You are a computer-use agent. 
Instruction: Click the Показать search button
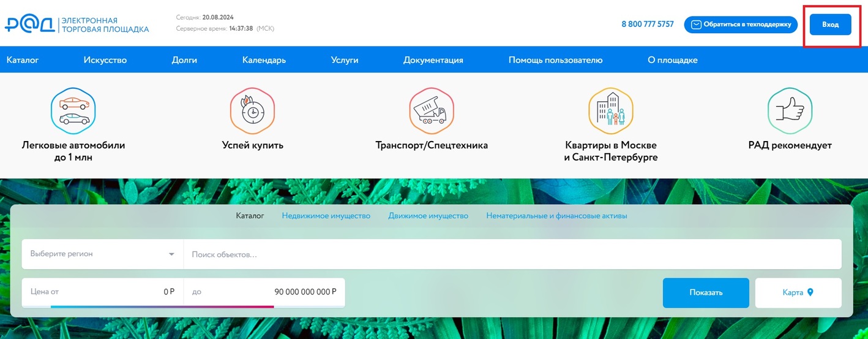[705, 292]
